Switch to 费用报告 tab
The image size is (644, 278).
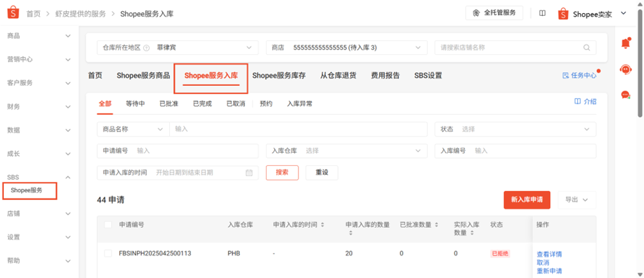point(385,75)
